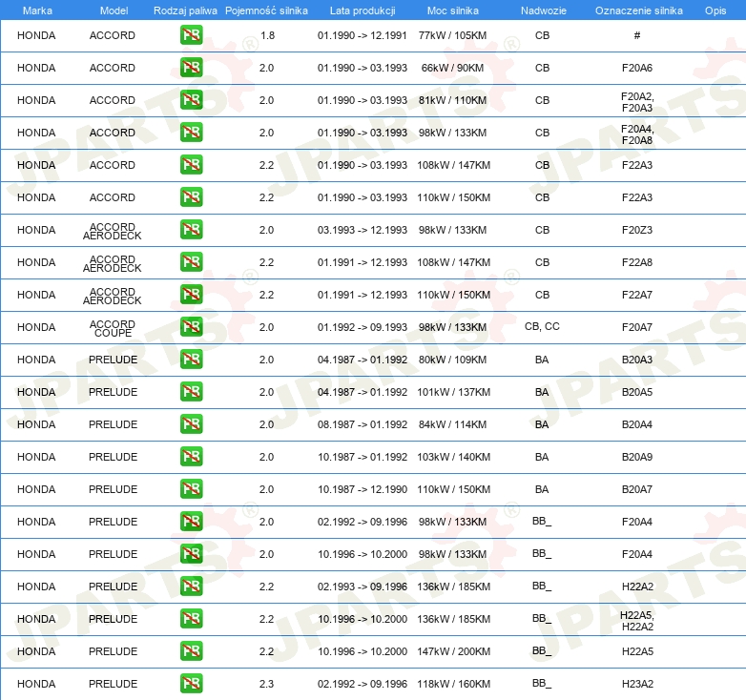The height and width of the screenshot is (700, 746).
Task: Select the Moc silnika column header
Action: click(453, 10)
